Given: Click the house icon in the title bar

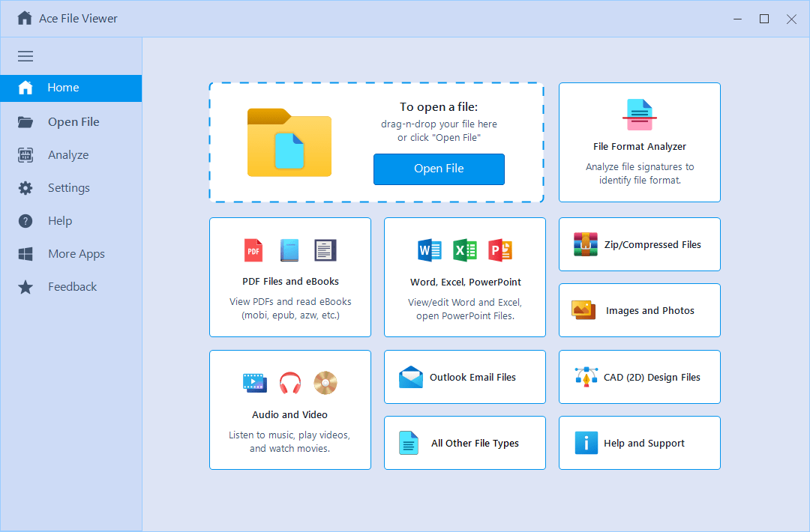Looking at the screenshot, I should 25,18.
